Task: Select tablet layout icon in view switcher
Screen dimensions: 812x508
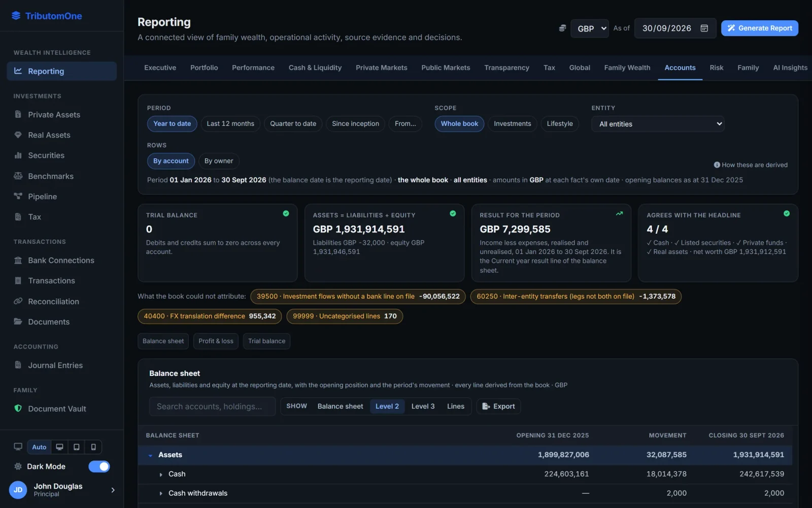Action: 77,447
